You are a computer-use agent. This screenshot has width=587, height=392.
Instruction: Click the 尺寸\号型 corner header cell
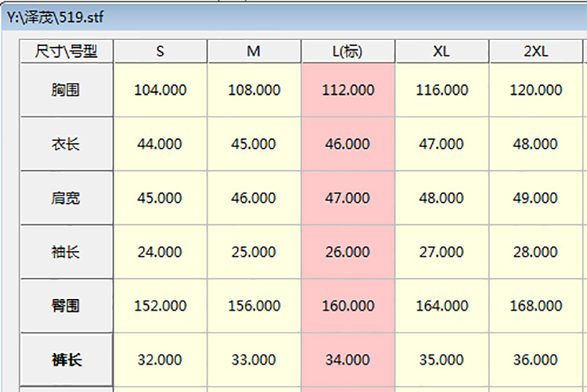[x=67, y=52]
